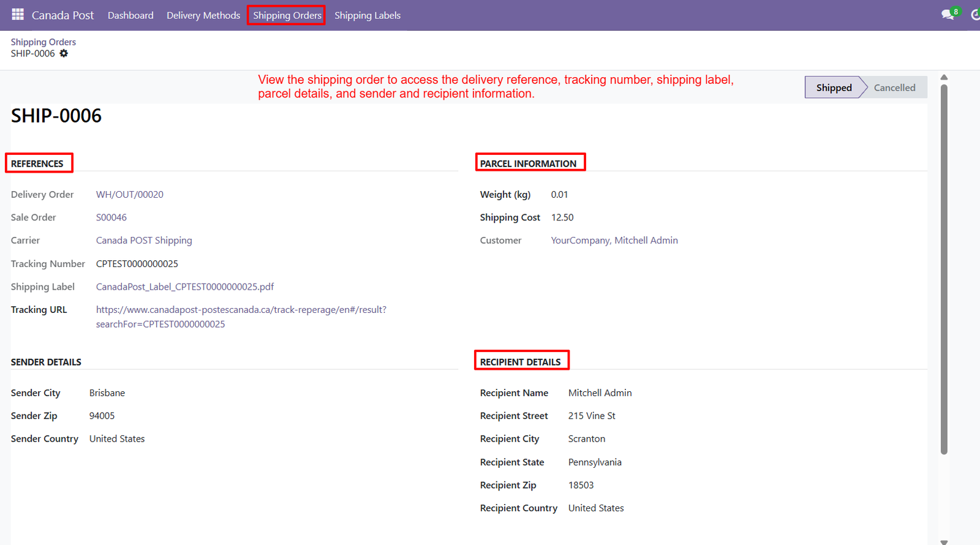Click the scrollbar up arrow
This screenshot has height=545, width=980.
point(944,77)
